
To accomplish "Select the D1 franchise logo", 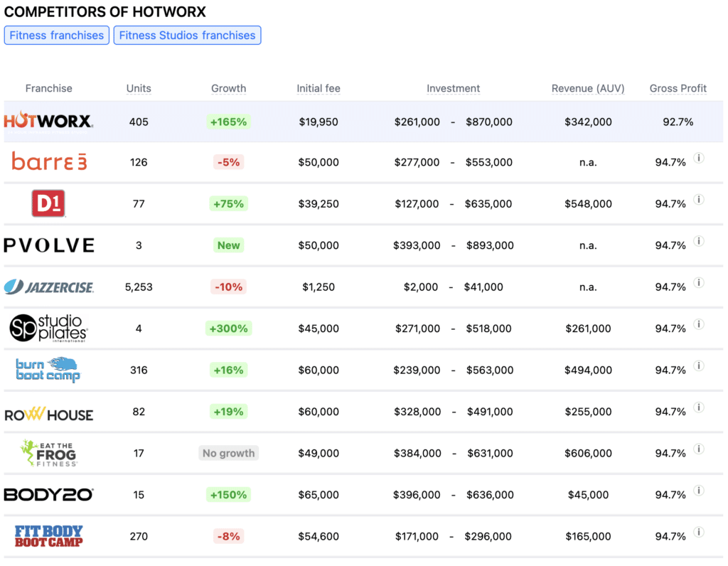I will tap(48, 203).
